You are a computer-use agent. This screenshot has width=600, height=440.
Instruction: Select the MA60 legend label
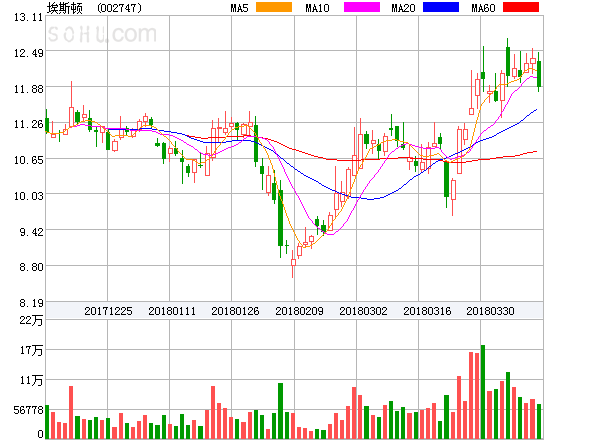click(483, 8)
